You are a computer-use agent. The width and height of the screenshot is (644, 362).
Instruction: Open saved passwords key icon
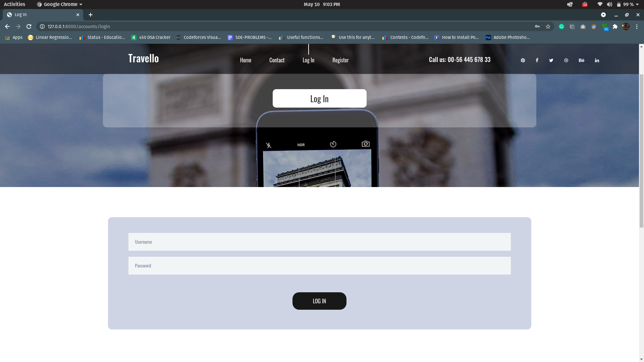537,26
